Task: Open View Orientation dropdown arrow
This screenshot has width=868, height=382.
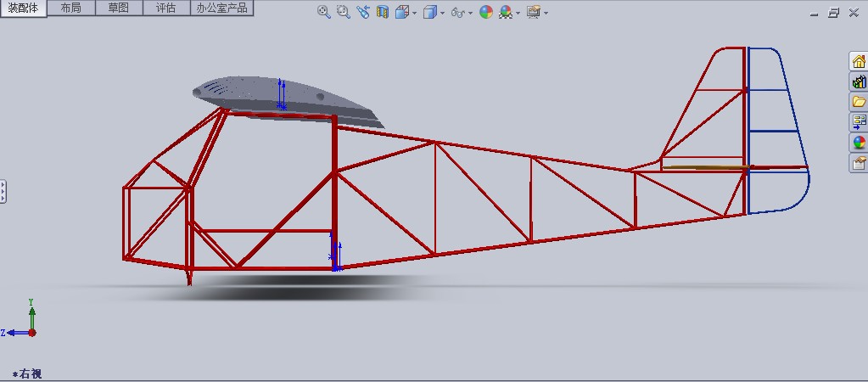Action: [414, 14]
